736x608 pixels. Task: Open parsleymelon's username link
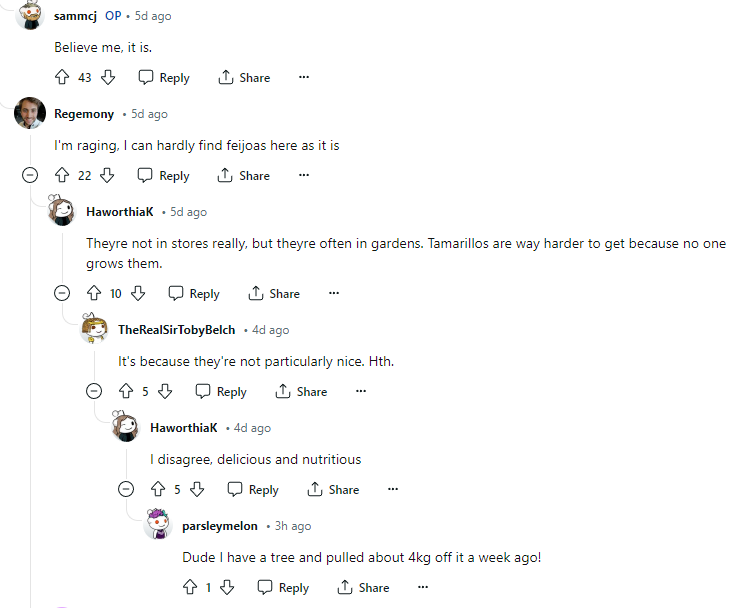tap(220, 526)
